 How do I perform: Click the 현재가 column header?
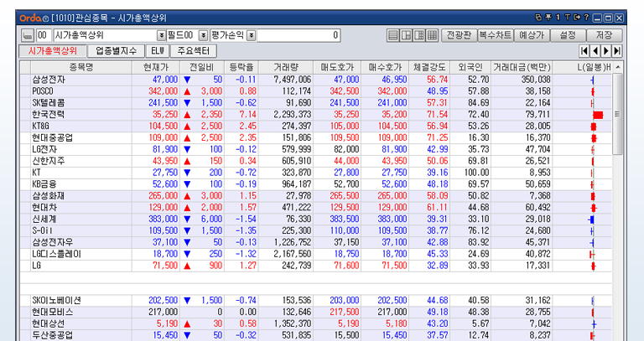tap(156, 67)
